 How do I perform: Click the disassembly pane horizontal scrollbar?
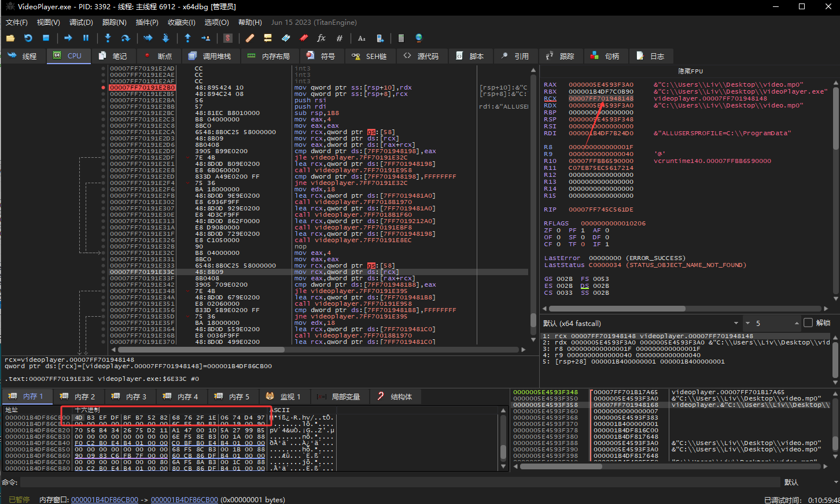[x=201, y=350]
